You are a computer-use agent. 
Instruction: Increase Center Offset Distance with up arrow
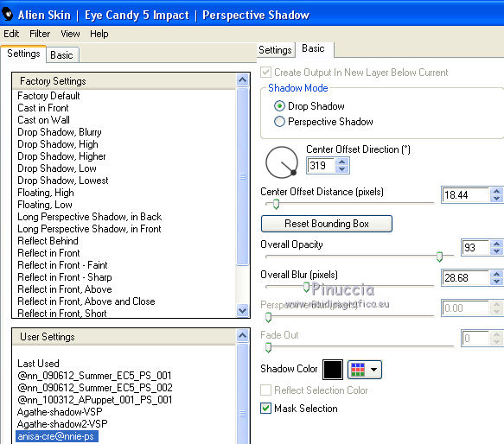(x=496, y=191)
